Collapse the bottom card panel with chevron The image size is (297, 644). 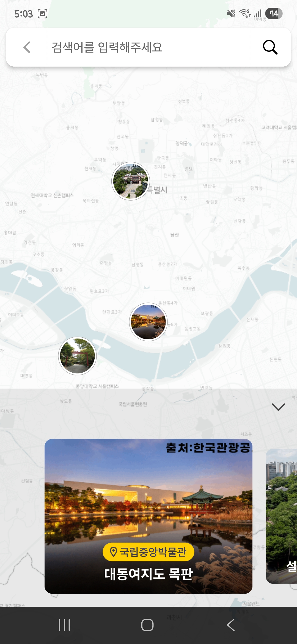[x=278, y=407]
